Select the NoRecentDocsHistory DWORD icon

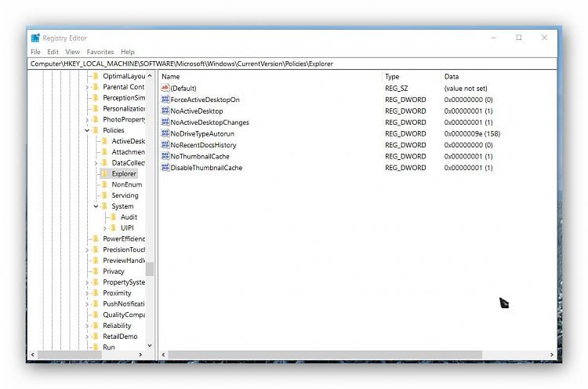(165, 144)
